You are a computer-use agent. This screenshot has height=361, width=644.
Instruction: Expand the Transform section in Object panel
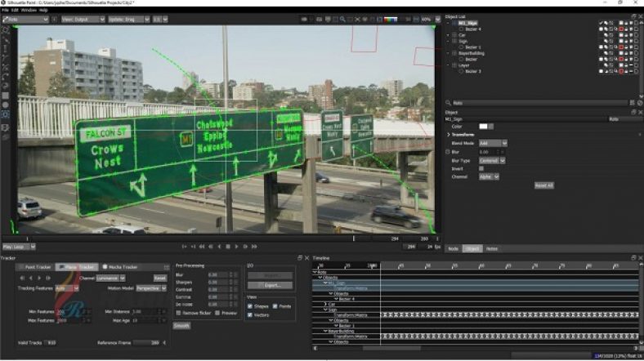pyautogui.click(x=449, y=135)
